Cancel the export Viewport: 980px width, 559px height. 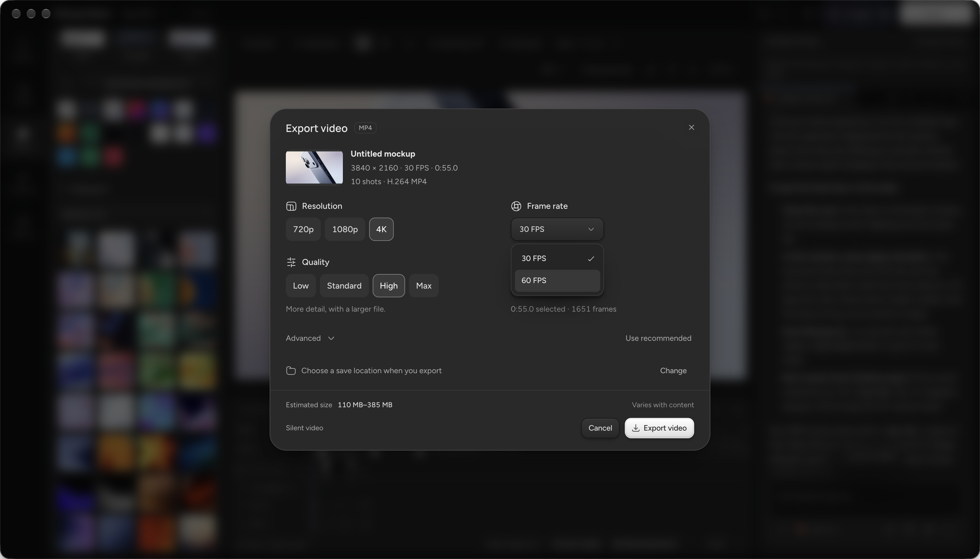(x=600, y=428)
